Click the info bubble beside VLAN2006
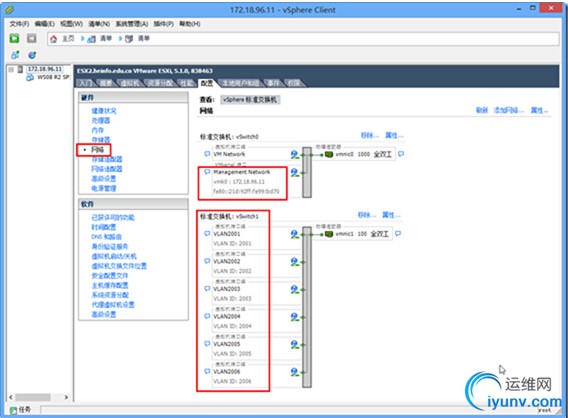The image size is (568, 418). pyautogui.click(x=207, y=371)
